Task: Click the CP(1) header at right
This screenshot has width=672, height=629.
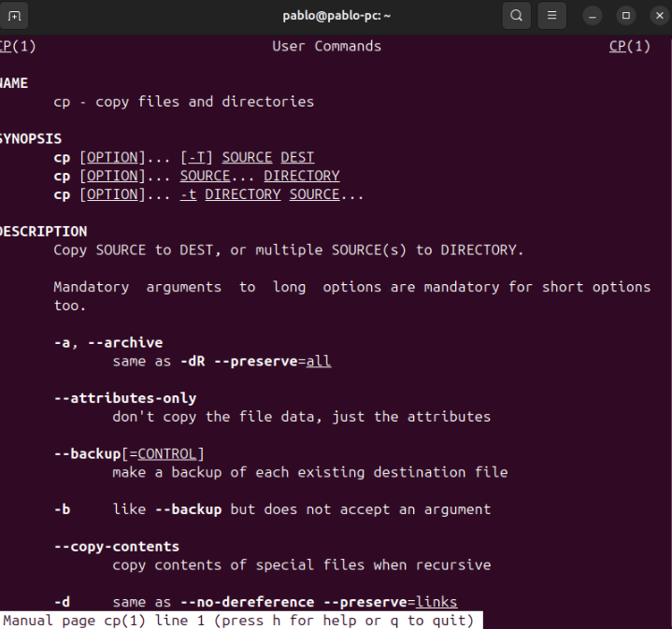Action: [x=630, y=46]
